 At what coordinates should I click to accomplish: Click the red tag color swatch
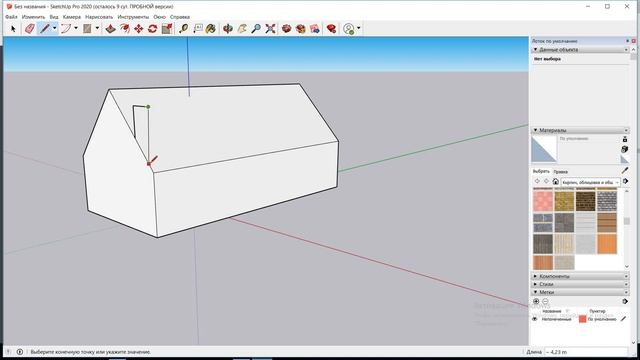click(x=582, y=319)
